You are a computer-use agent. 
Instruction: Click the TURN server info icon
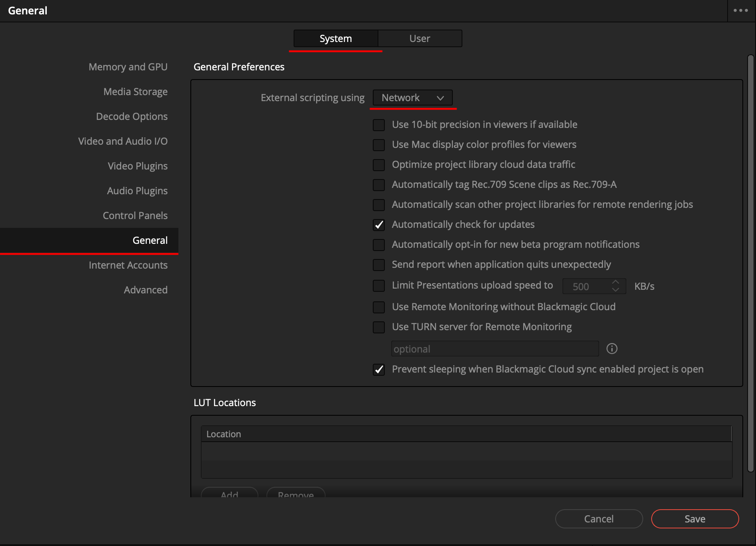point(612,349)
